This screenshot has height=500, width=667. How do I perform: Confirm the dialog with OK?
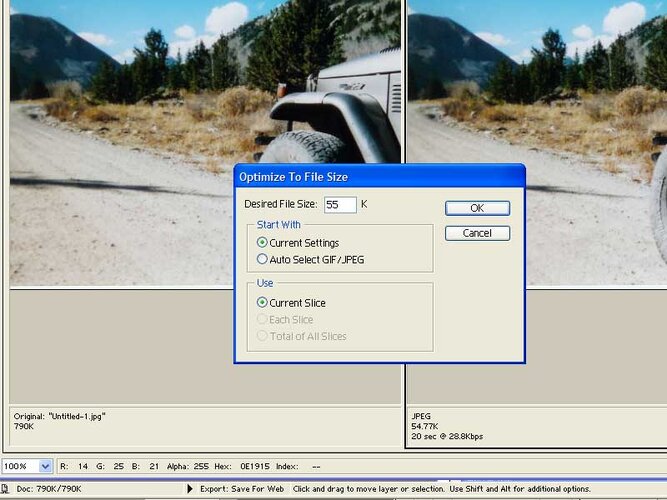(477, 208)
